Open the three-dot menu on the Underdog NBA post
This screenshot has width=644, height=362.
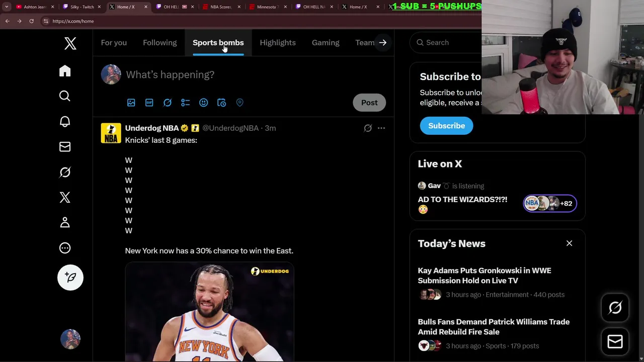pyautogui.click(x=381, y=128)
